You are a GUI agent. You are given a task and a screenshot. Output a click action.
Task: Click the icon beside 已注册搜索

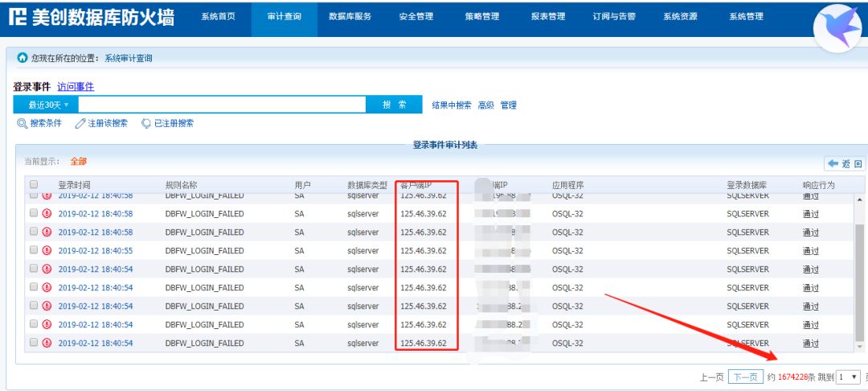click(x=145, y=123)
